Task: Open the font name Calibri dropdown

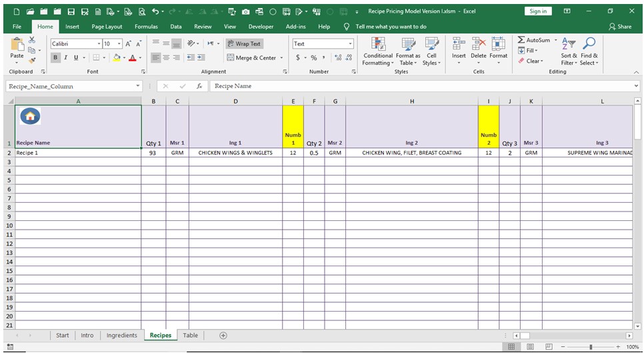Action: 99,43
